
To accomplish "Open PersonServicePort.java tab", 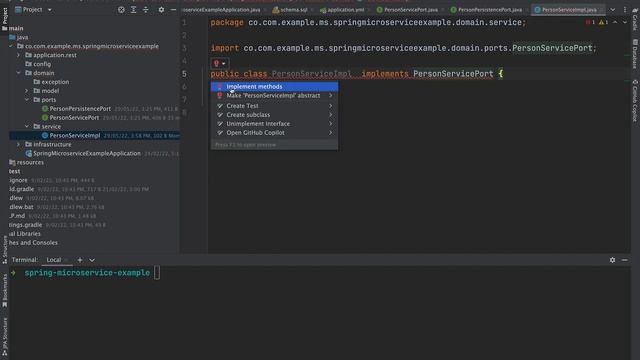I will [408, 9].
